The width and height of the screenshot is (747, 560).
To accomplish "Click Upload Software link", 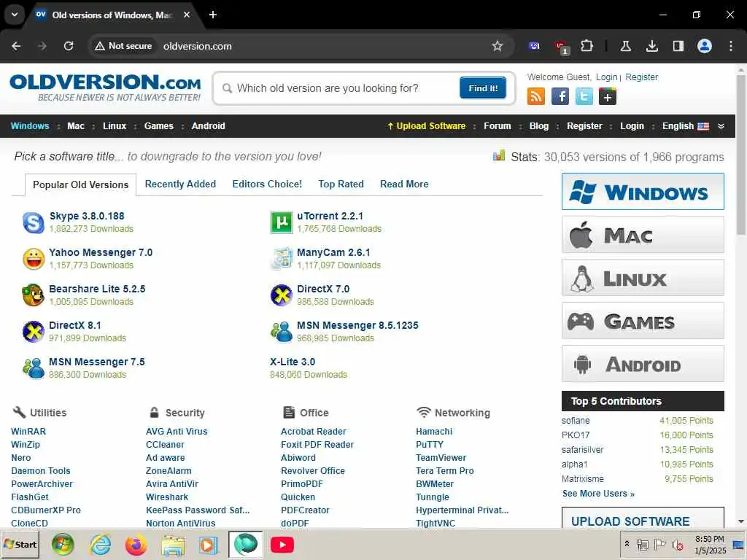I will tap(426, 126).
